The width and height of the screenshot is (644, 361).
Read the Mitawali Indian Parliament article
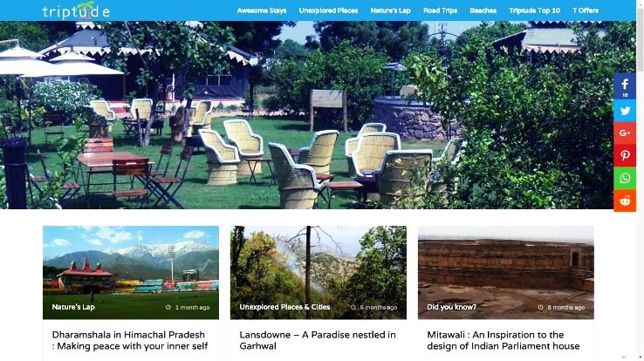pos(504,340)
